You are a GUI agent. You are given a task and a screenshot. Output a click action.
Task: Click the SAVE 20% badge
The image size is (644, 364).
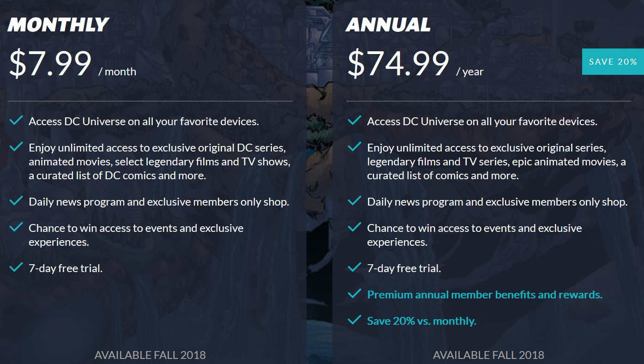point(613,61)
